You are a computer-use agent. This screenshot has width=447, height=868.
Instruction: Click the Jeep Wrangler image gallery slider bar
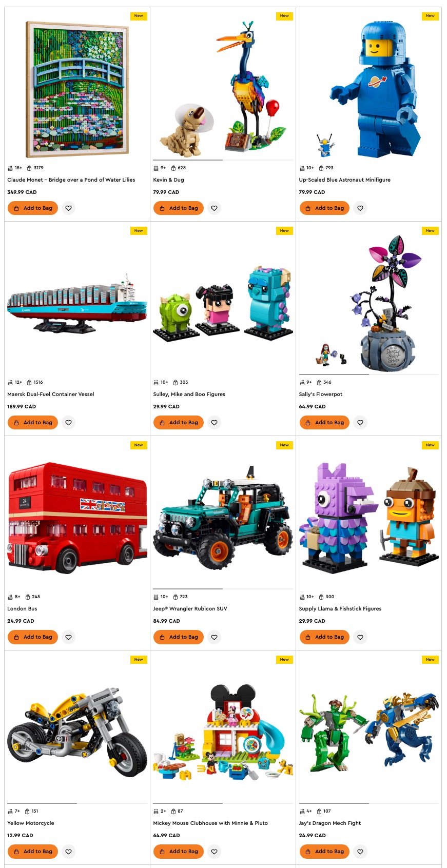pyautogui.click(x=223, y=589)
